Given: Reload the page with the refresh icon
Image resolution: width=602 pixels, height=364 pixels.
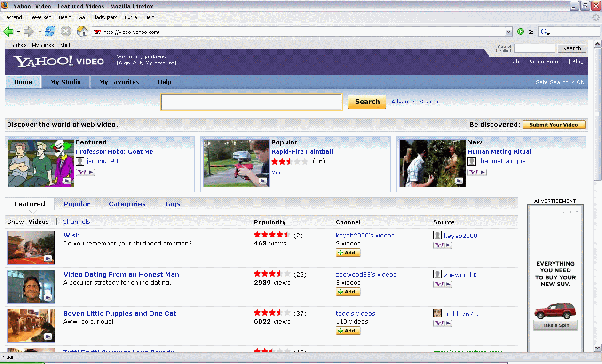Looking at the screenshot, I should click(x=50, y=32).
